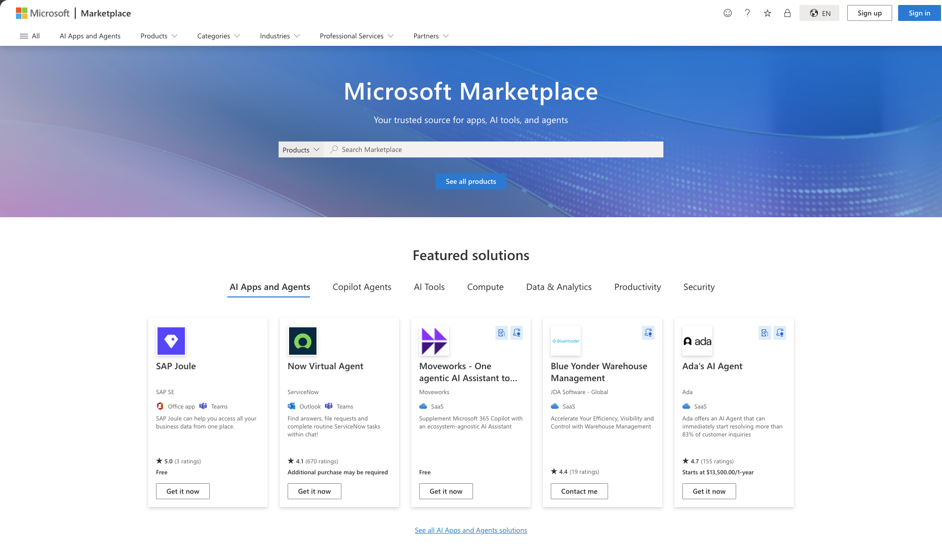Open See all AI Apps and Agents solutions link
942x560 pixels.
pos(471,530)
